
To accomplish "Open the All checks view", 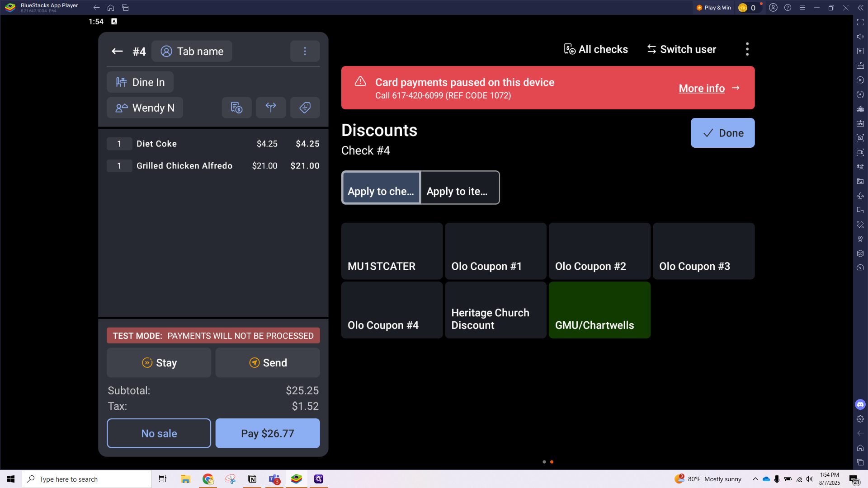I will (x=596, y=49).
